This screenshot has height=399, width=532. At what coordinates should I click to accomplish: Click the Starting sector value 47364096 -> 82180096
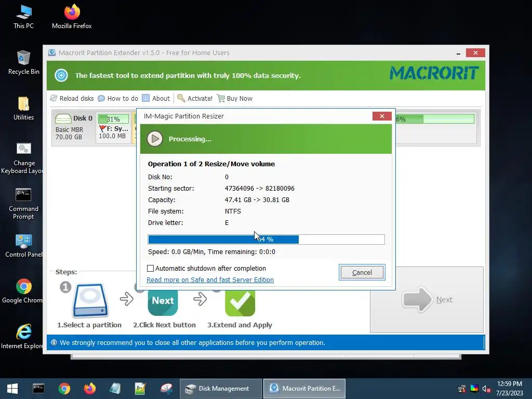coord(260,188)
